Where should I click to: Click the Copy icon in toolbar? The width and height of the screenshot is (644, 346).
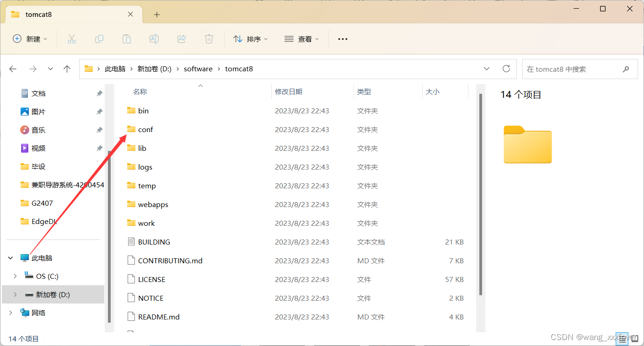click(99, 39)
